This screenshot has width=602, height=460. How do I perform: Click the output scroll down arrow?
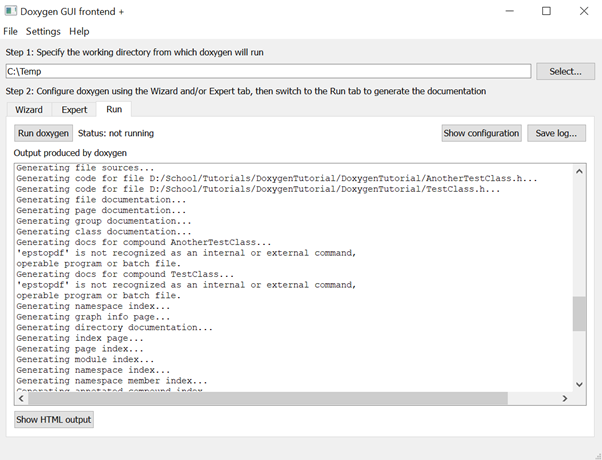tap(579, 384)
